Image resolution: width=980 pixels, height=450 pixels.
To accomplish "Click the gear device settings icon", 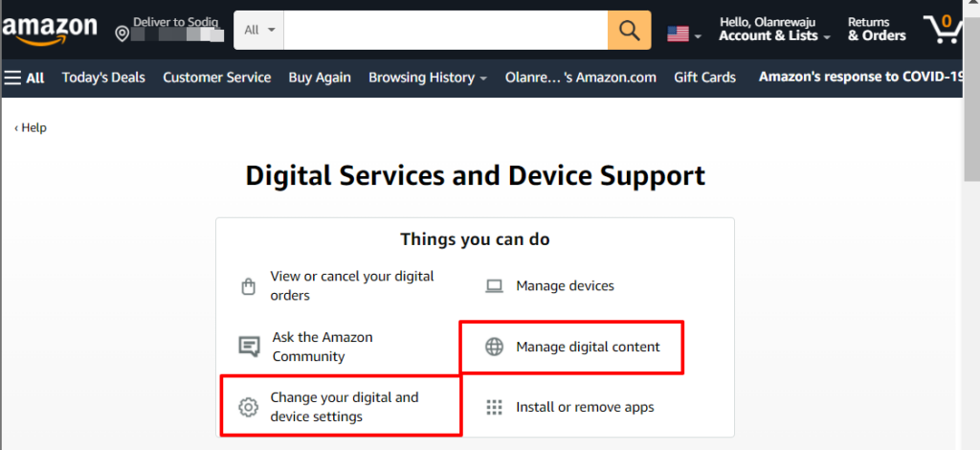I will [x=248, y=408].
